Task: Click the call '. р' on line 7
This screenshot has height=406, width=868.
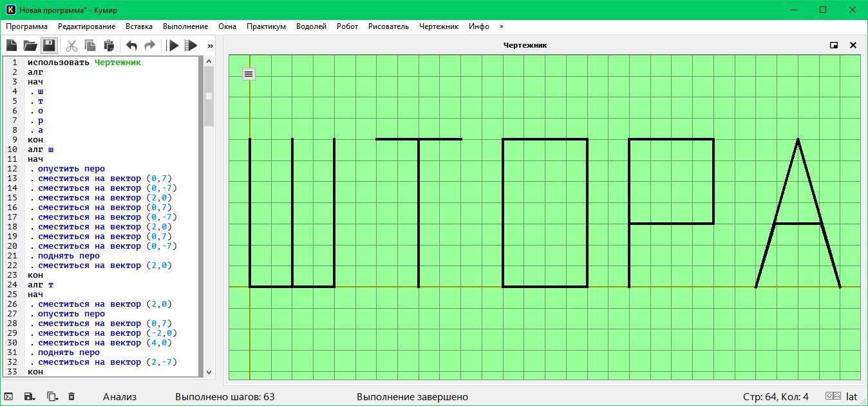Action: pos(37,121)
